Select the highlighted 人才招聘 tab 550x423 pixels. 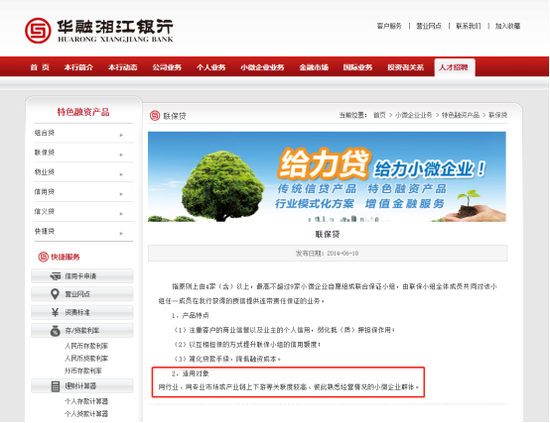point(454,67)
